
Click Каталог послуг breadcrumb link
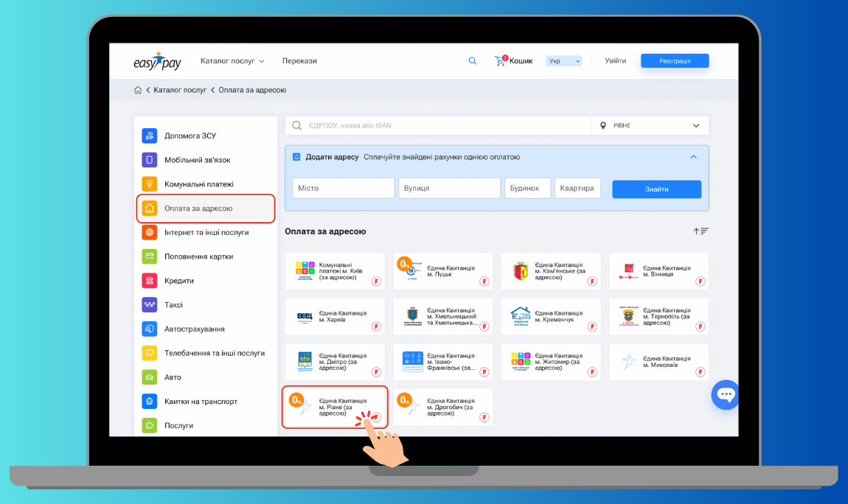pyautogui.click(x=180, y=90)
